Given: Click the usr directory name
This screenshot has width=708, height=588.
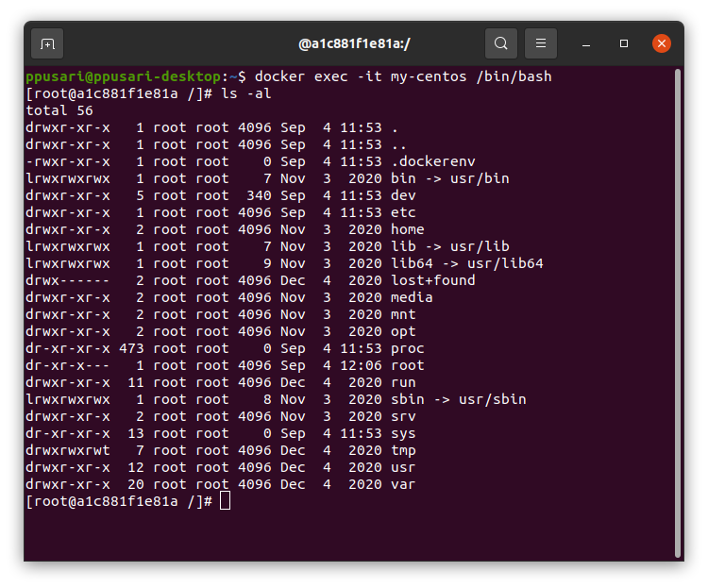Looking at the screenshot, I should point(403,467).
